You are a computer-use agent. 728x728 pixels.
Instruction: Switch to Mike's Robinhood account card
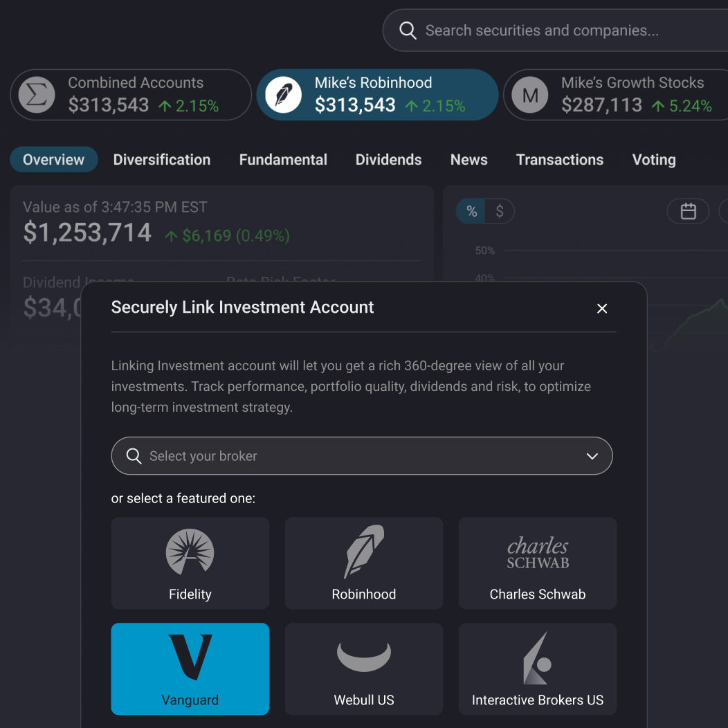point(377,94)
